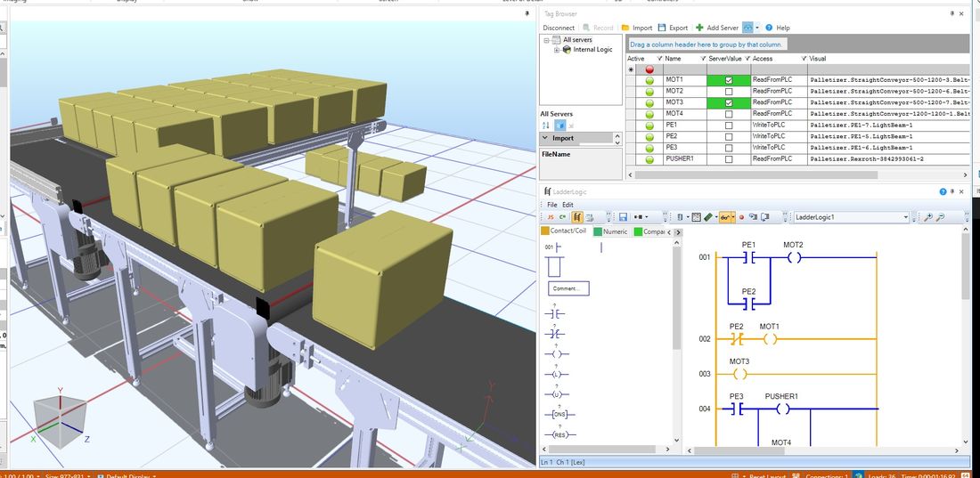Click the red record dot in LadderLogic toolbar
Image resolution: width=980 pixels, height=478 pixels.
(x=741, y=217)
